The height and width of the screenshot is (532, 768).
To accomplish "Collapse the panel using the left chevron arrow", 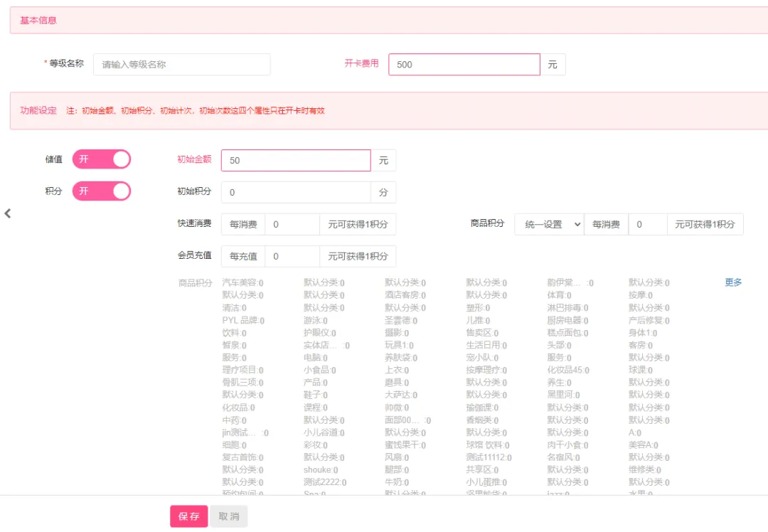I will click(8, 213).
